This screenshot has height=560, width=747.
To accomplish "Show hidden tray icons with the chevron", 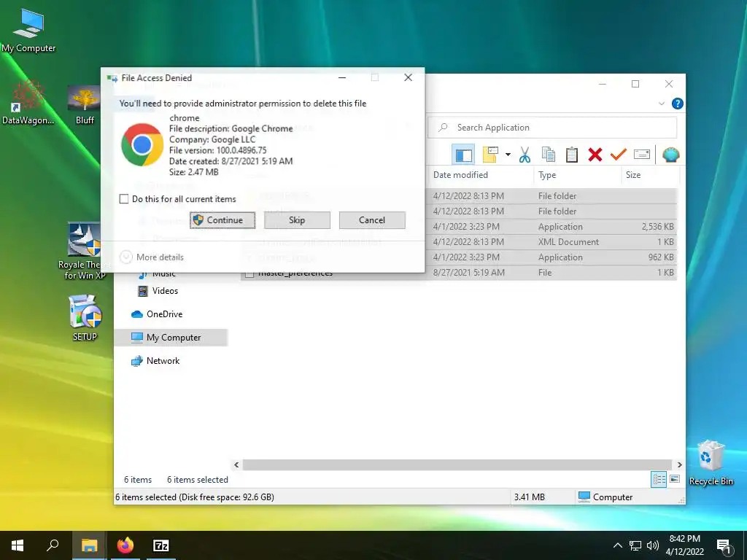I will point(617,545).
